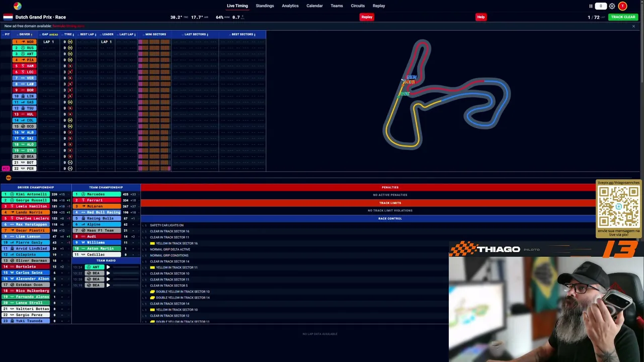
Task: Click NOR's mini sectors bar
Action: click(x=154, y=42)
